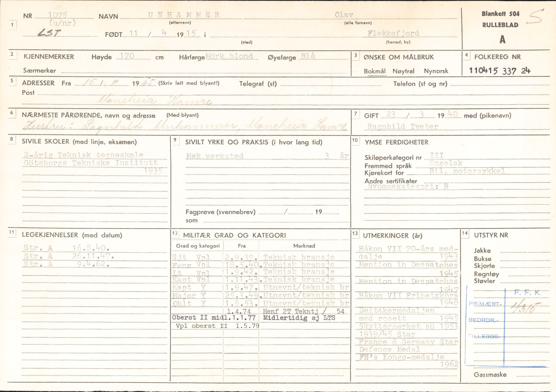Select wife's maiden name Ragnhild Tveter

pyautogui.click(x=403, y=126)
